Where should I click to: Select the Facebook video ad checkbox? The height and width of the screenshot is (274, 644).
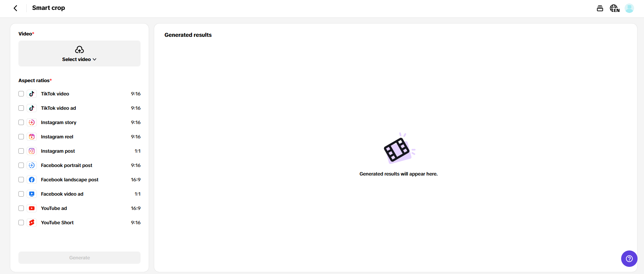(21, 194)
